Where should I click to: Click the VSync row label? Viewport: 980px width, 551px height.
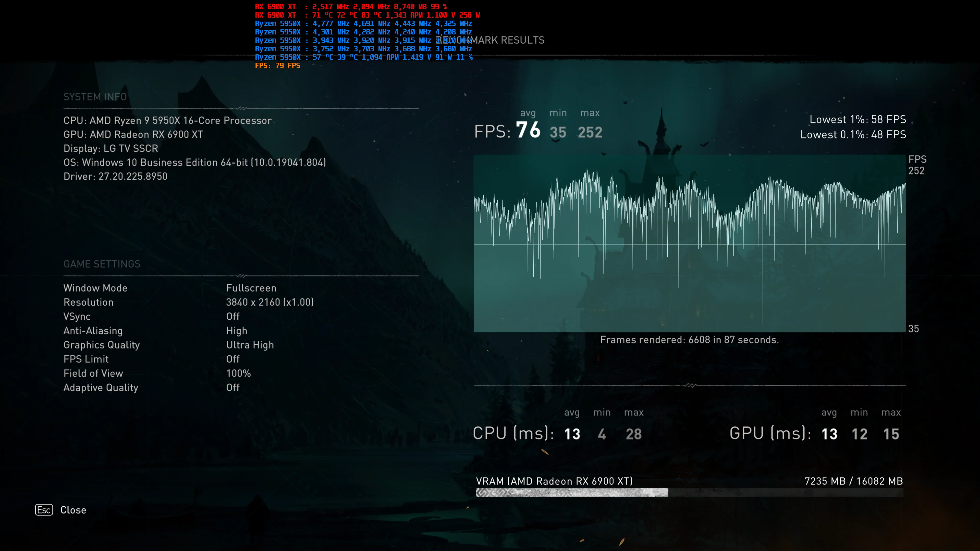pyautogui.click(x=77, y=317)
